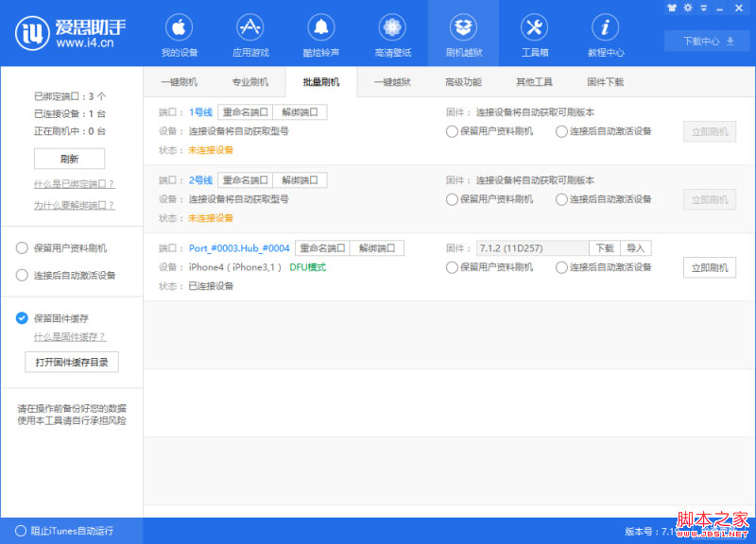Toggle 阻止iTunes自动运行 option
This screenshot has height=544, width=756.
[21, 531]
